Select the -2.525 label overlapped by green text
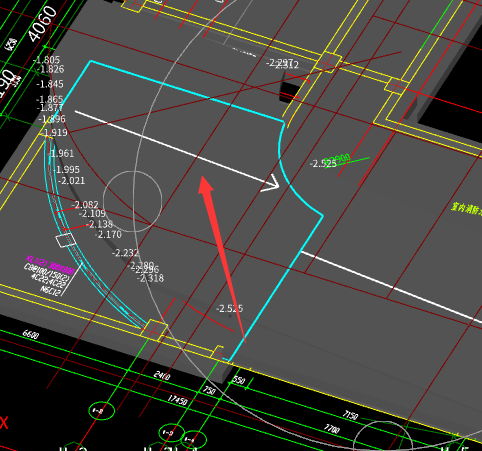 [323, 164]
